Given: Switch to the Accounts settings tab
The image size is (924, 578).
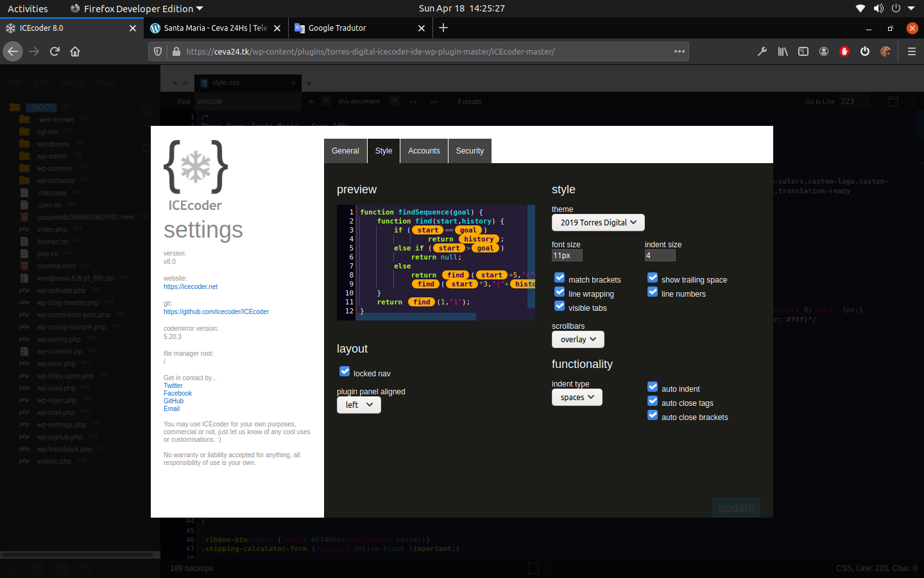Looking at the screenshot, I should (x=424, y=151).
